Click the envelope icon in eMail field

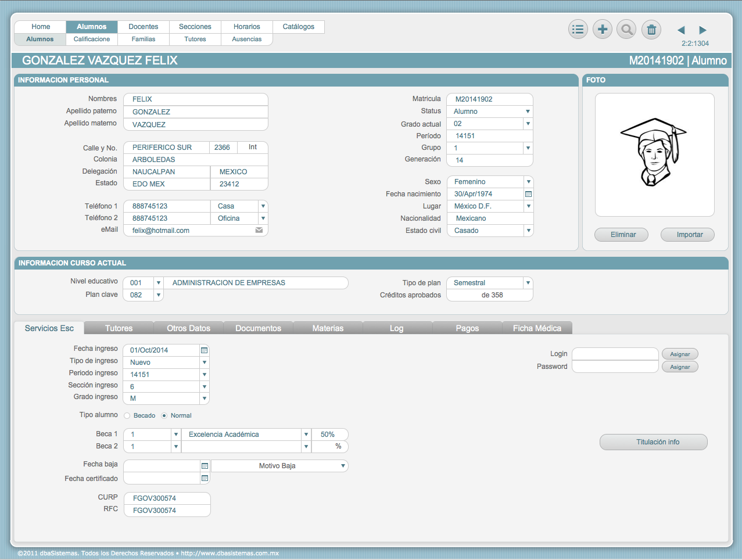pos(259,231)
